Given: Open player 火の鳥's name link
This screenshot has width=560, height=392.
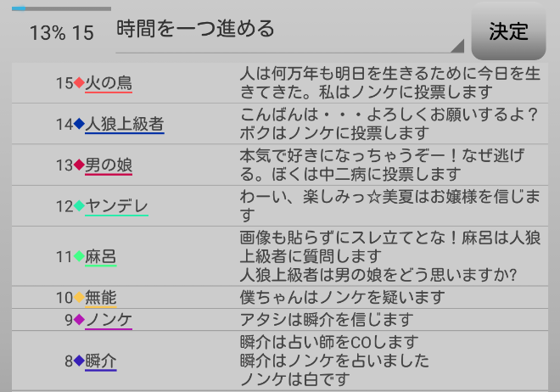Looking at the screenshot, I should coord(109,83).
